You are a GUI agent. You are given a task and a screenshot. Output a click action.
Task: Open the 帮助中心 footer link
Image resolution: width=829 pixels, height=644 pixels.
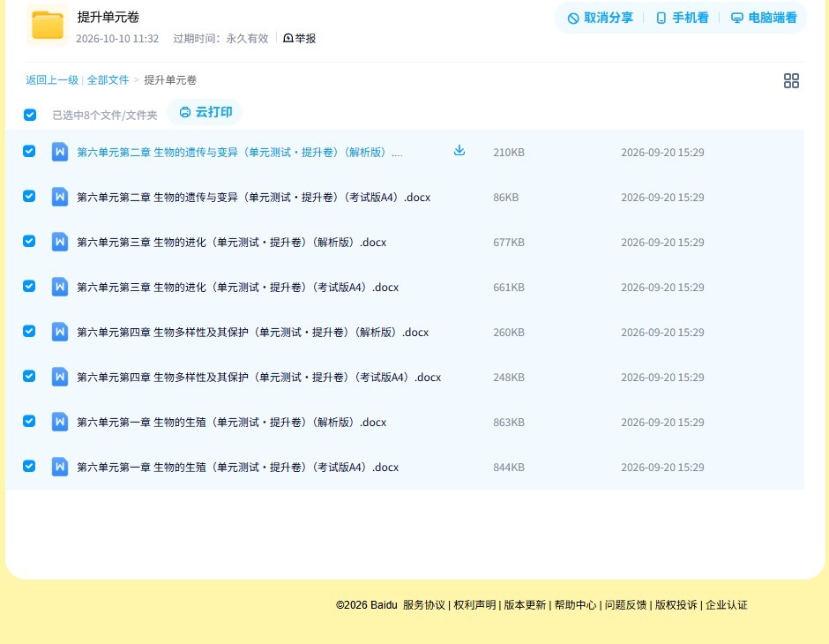tap(575, 605)
